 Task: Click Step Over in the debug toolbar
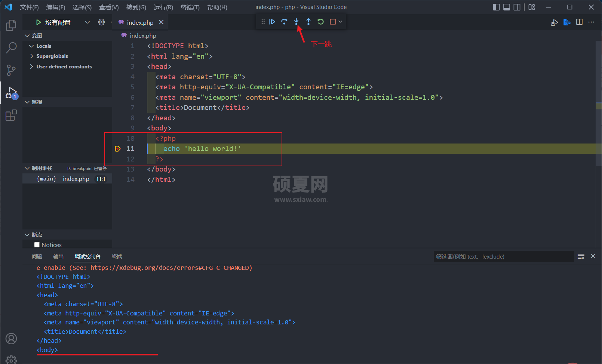pos(284,22)
